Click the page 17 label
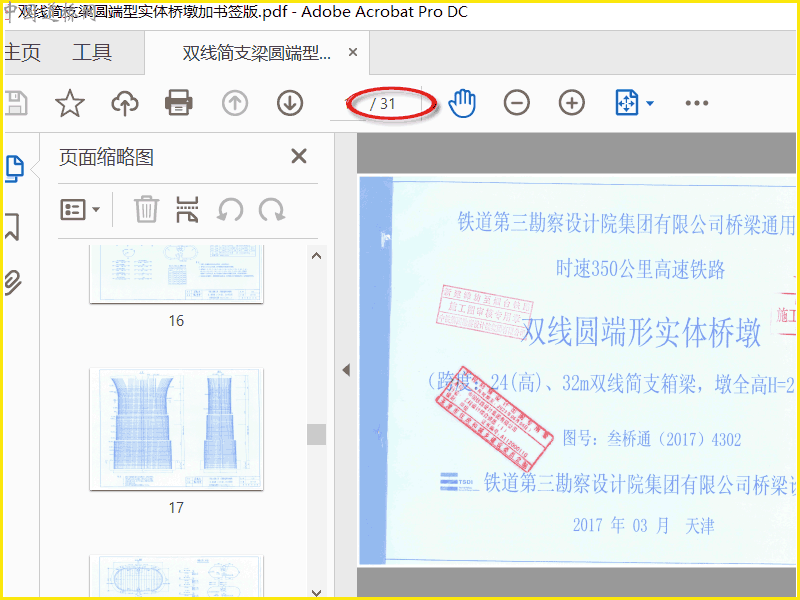800x600 pixels. 177,508
